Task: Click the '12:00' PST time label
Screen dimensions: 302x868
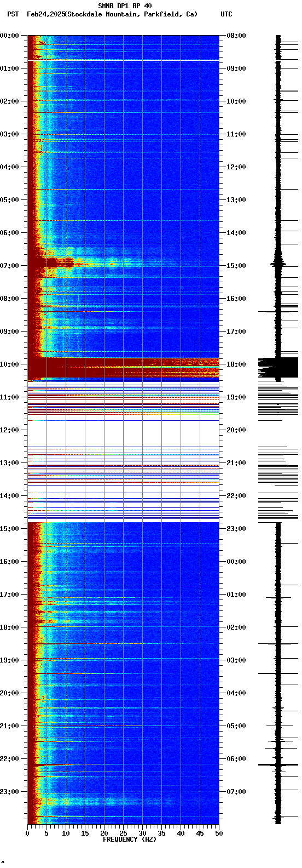Action: point(9,430)
